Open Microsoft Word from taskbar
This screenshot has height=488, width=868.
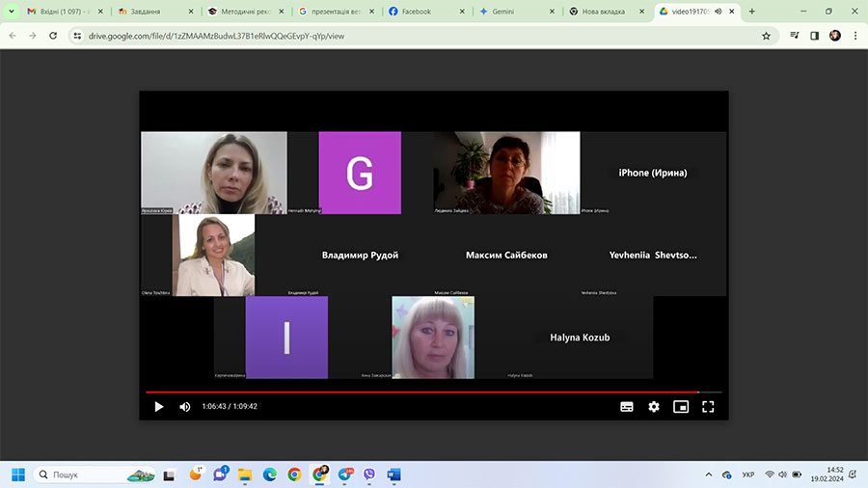[393, 474]
